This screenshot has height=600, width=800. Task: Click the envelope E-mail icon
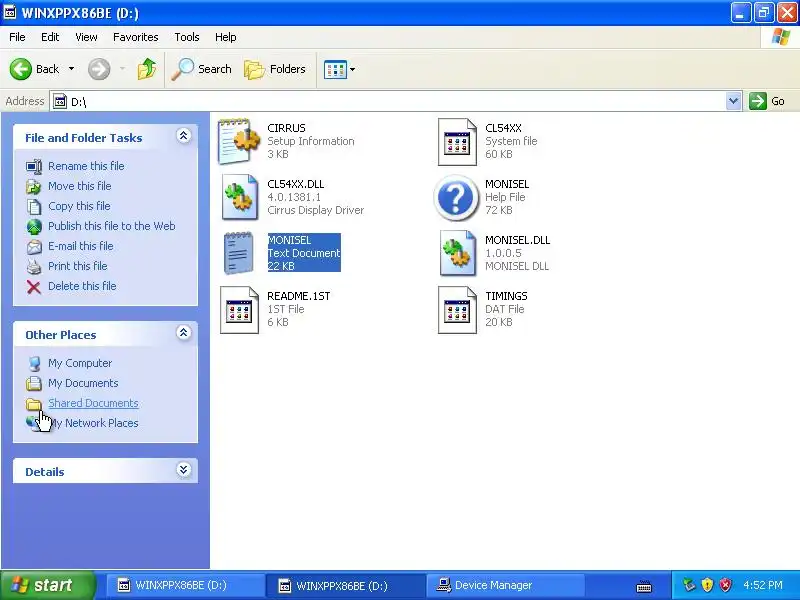(x=34, y=246)
